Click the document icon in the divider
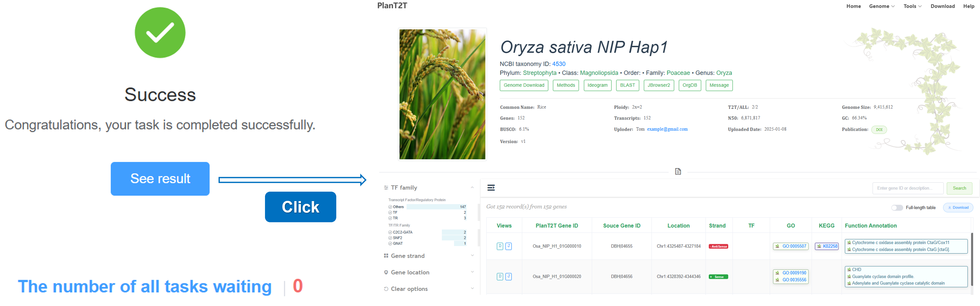Image resolution: width=980 pixels, height=306 pixels. pos(678,172)
